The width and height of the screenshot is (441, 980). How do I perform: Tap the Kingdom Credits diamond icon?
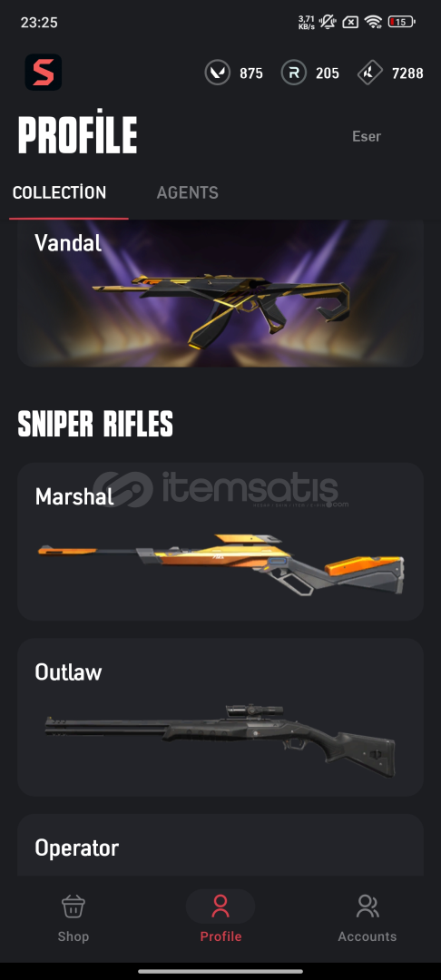click(x=370, y=73)
